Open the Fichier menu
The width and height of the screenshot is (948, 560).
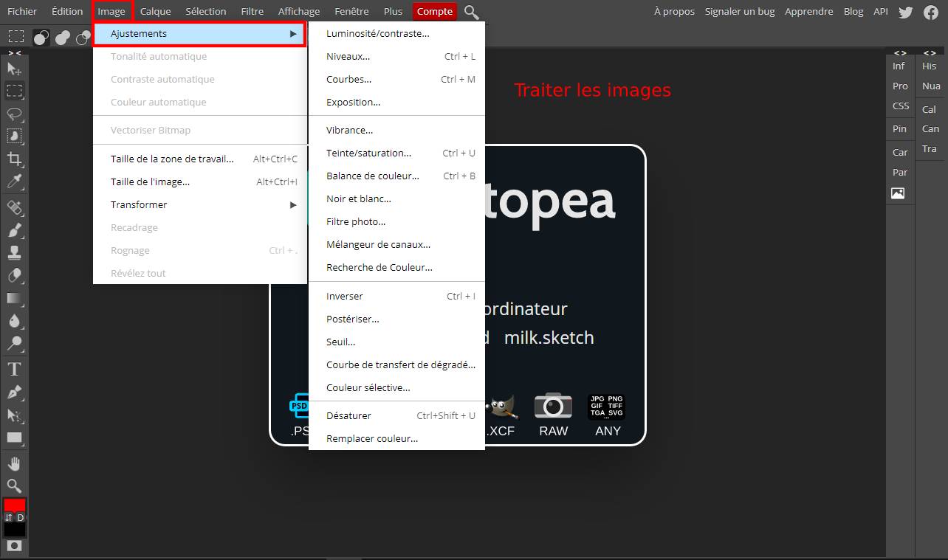pos(22,11)
